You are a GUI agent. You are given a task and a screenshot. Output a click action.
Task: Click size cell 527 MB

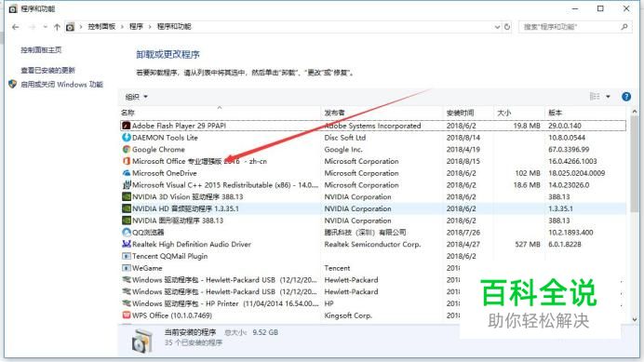click(x=528, y=244)
